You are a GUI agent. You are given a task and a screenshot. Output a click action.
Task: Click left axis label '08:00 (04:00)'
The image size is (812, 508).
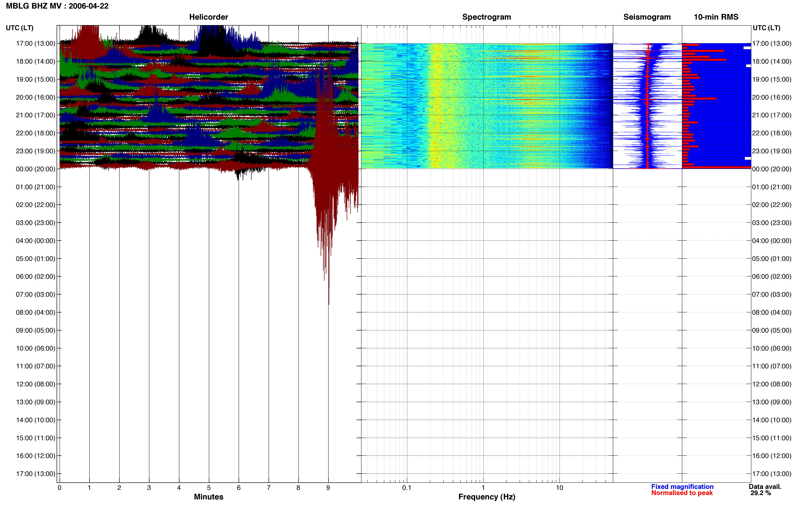(x=36, y=313)
